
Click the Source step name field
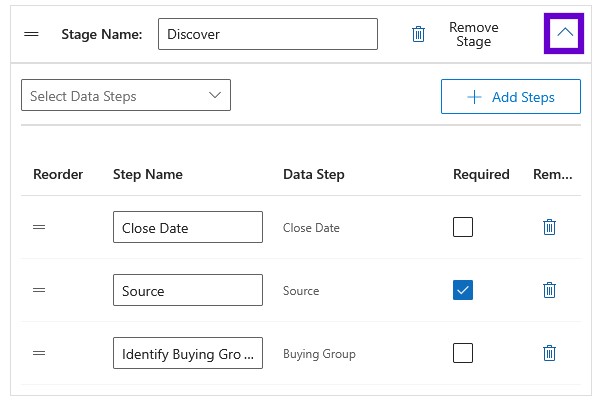(188, 290)
